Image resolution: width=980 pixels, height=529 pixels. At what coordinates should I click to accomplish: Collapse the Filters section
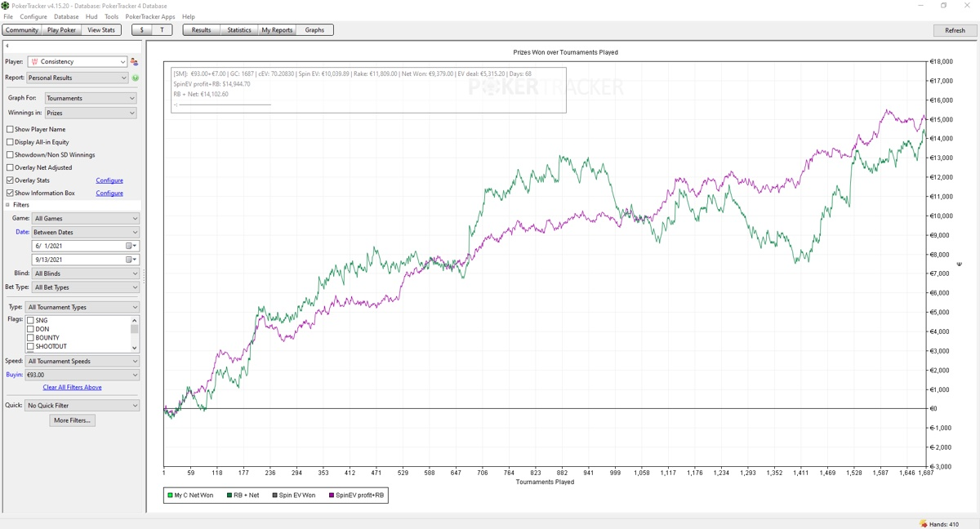pyautogui.click(x=8, y=205)
